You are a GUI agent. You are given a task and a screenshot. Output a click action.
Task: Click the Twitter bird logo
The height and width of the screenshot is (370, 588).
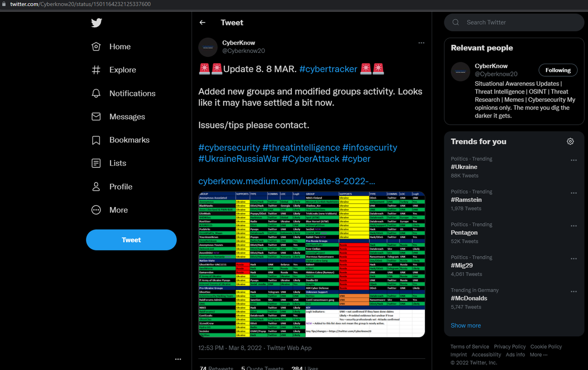(x=96, y=23)
